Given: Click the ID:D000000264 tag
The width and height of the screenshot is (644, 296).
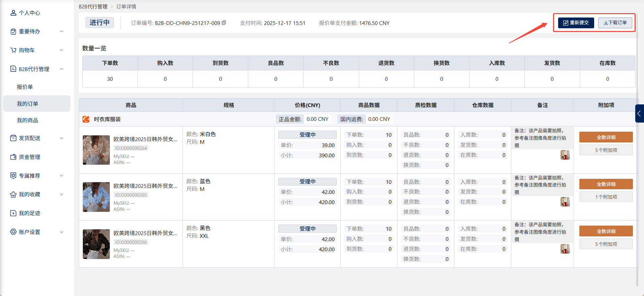Looking at the screenshot, I should 131,148.
